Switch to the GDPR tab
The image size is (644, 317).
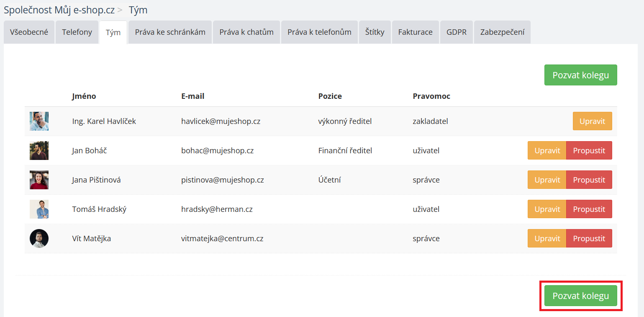coord(456,32)
